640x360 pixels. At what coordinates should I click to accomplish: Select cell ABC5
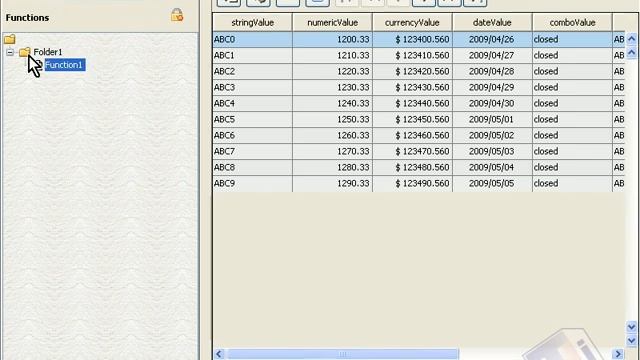click(252, 119)
